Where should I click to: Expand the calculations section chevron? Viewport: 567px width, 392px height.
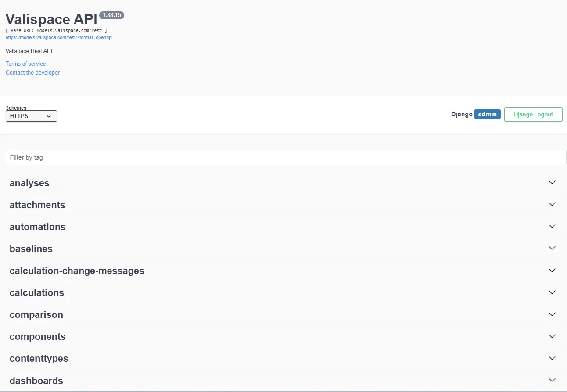pyautogui.click(x=552, y=292)
